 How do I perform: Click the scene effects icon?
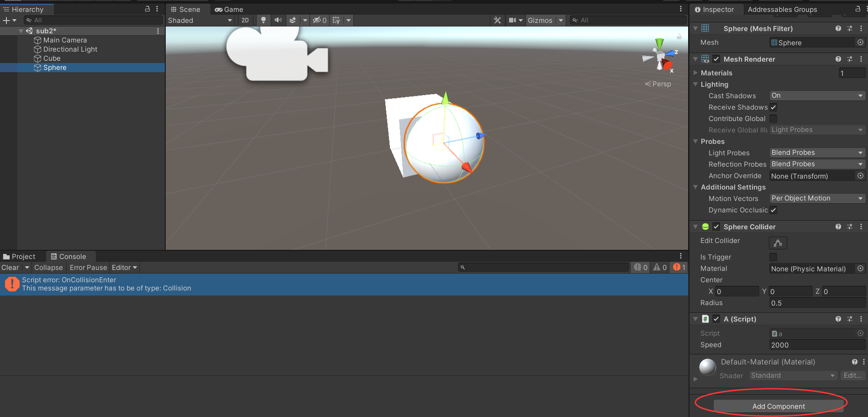(292, 20)
